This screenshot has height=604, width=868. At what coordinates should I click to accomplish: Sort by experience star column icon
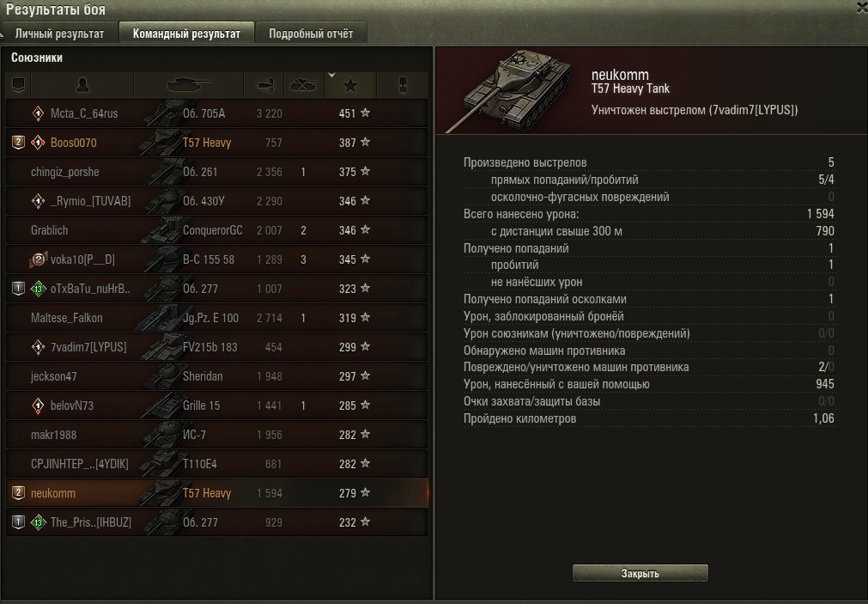point(349,85)
